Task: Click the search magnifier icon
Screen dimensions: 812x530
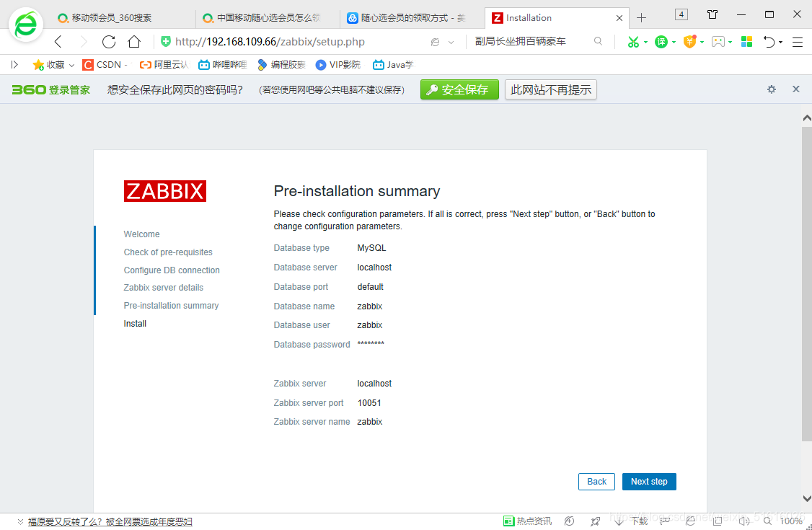Action: click(x=598, y=41)
